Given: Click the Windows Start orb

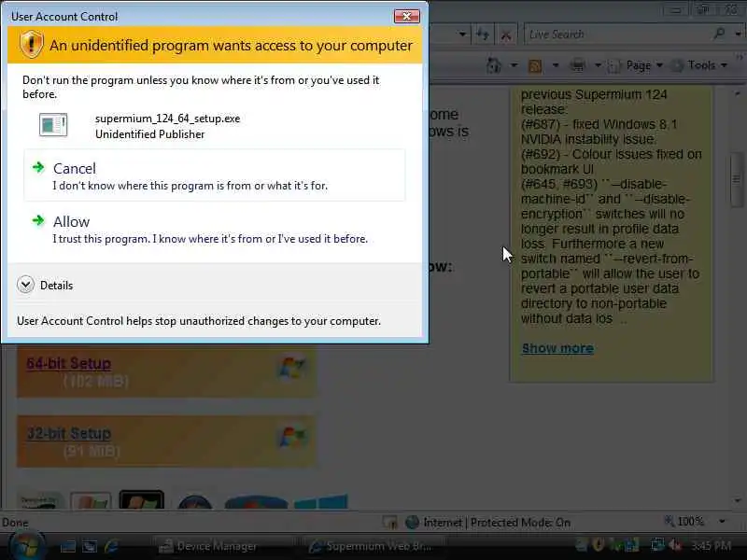Looking at the screenshot, I should (x=26, y=546).
